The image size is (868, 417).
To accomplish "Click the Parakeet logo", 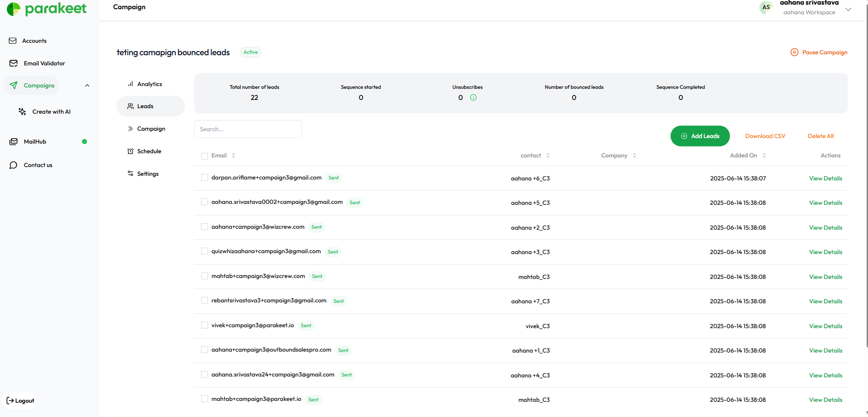I will (x=46, y=9).
